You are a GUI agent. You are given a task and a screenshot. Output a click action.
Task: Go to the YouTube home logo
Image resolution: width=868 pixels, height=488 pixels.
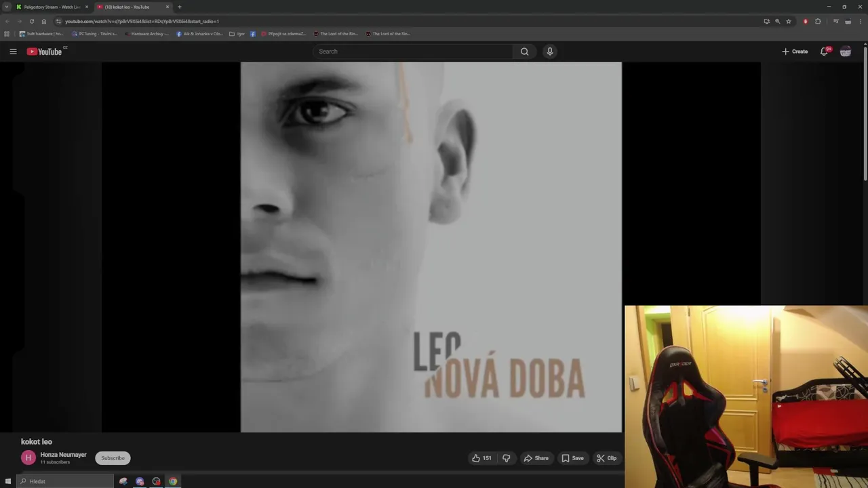(x=45, y=52)
